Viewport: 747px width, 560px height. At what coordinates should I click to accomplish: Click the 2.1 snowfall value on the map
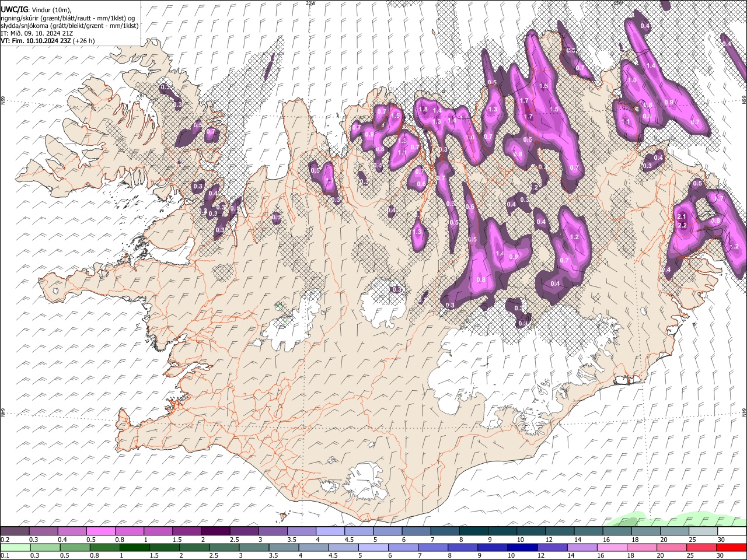(x=681, y=216)
